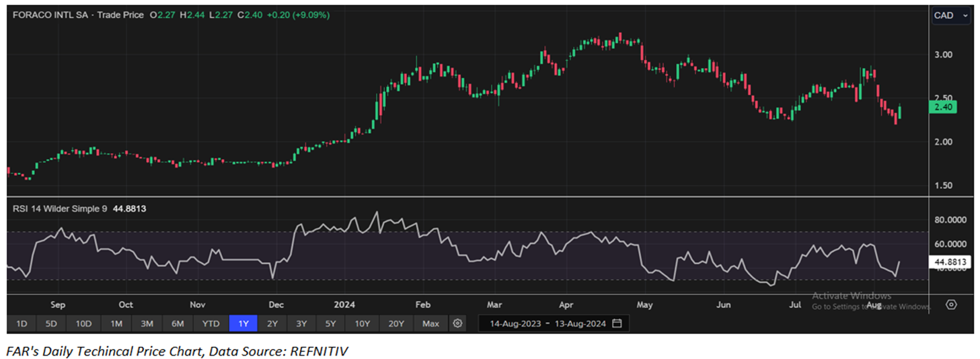
Task: Choose the 1M time range
Action: [x=116, y=323]
